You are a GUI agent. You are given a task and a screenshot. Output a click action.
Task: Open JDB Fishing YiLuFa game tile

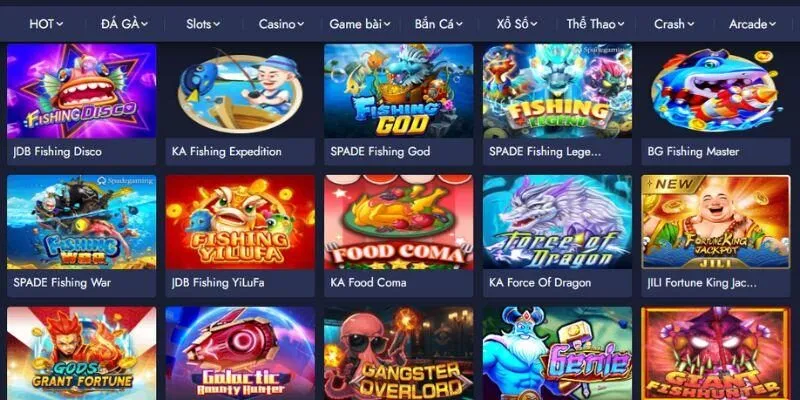(x=240, y=222)
